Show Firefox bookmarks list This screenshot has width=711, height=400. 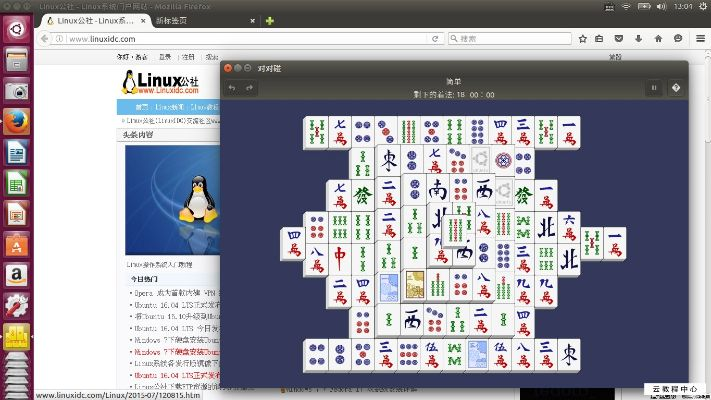pyautogui.click(x=599, y=39)
